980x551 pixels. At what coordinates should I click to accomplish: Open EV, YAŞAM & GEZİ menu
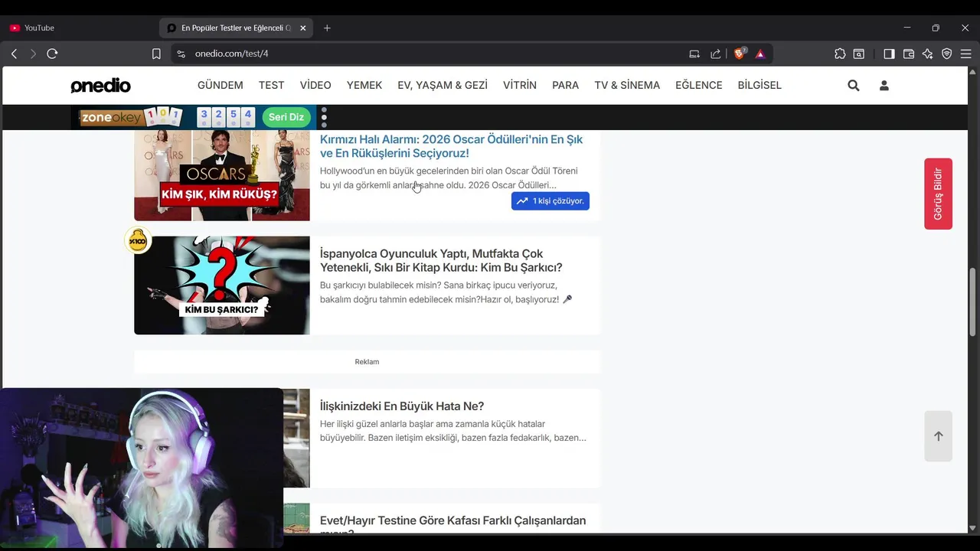443,85
